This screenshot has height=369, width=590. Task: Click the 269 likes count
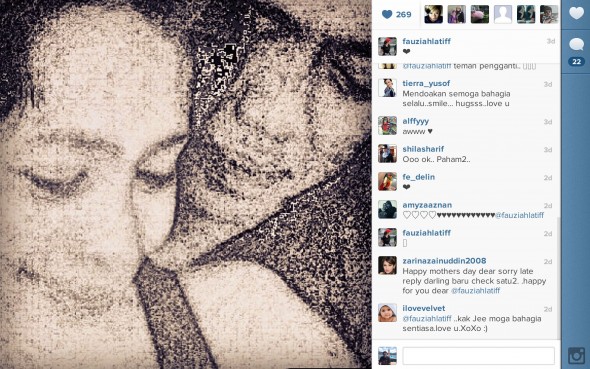(403, 14)
